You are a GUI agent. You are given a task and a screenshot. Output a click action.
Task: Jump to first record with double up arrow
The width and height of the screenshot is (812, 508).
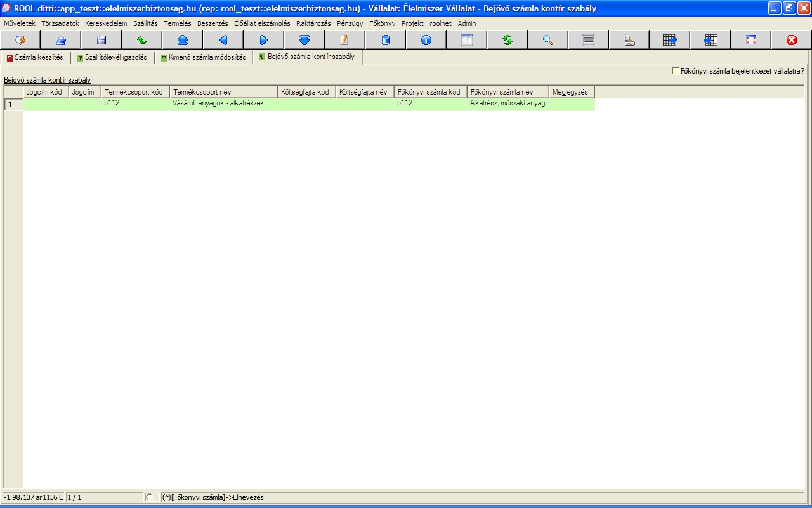(182, 40)
